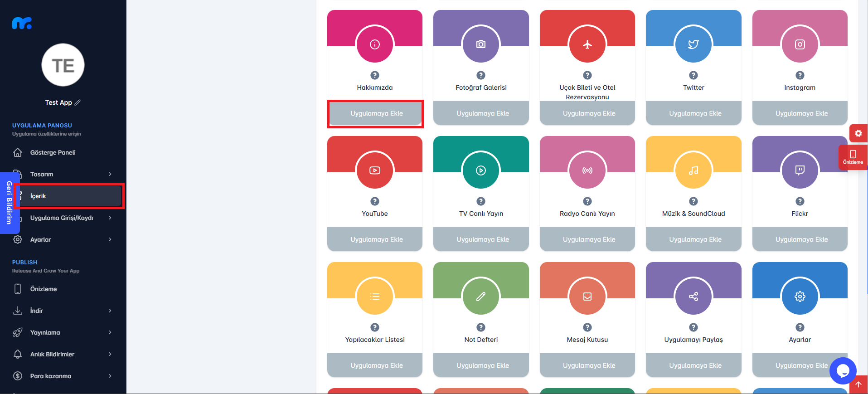Expand the Uygulama Girişi/Kaydı chevron

110,218
